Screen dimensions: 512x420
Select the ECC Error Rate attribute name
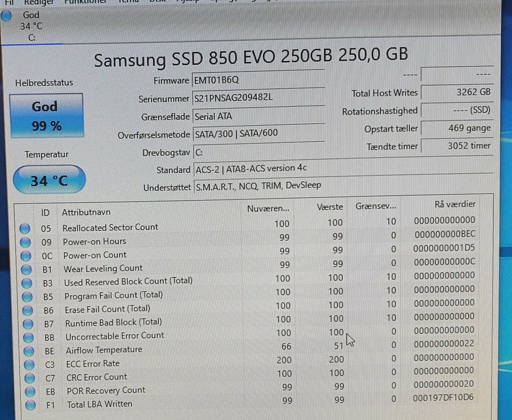(x=93, y=364)
